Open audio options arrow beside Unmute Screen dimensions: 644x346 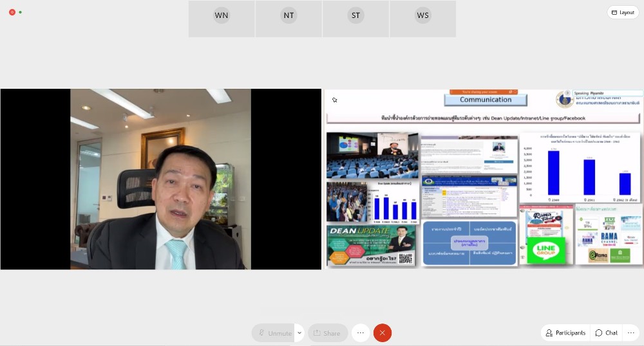tap(299, 333)
